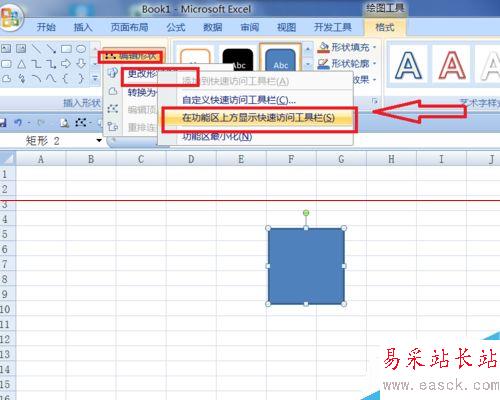500x400 pixels.
Task: Open the 插入 (Insert) ribbon tab
Action: point(83,27)
